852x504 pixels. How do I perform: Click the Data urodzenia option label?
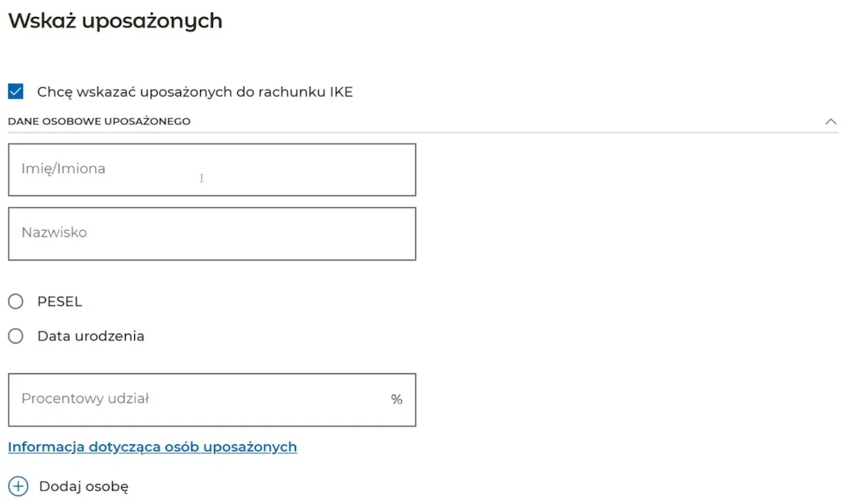coord(91,336)
